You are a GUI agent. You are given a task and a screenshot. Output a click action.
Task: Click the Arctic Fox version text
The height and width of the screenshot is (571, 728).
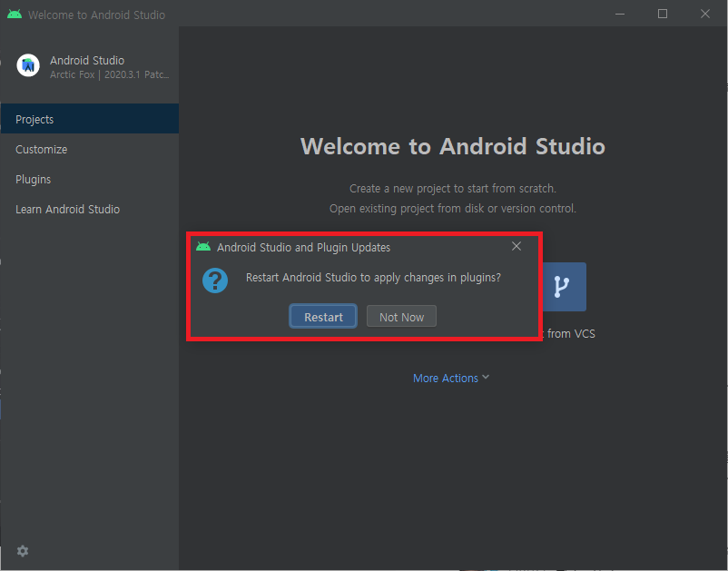tap(109, 74)
